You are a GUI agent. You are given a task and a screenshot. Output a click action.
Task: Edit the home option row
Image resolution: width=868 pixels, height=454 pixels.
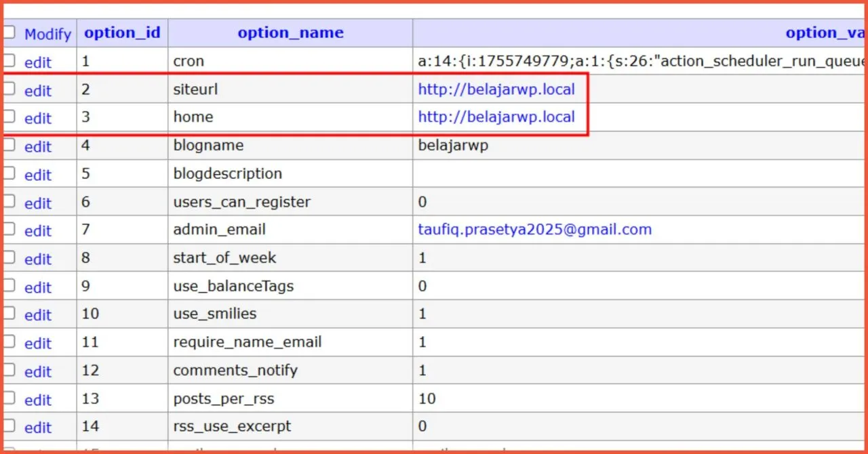pos(38,119)
